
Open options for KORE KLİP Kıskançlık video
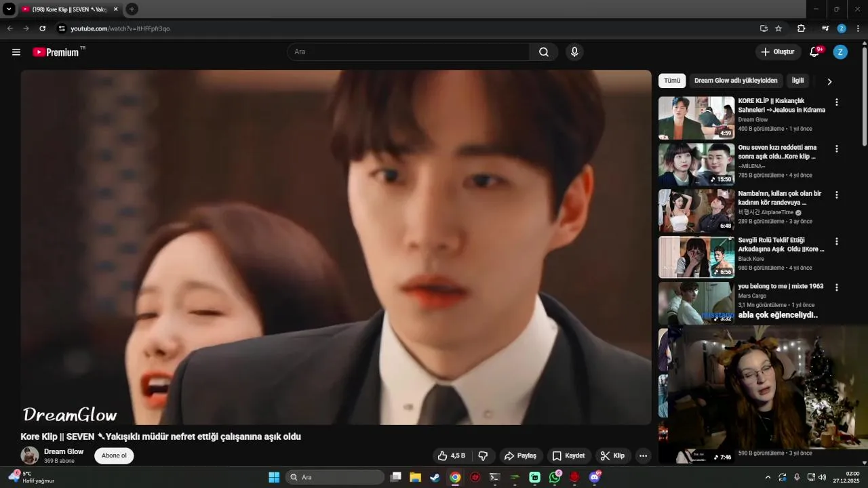(836, 102)
